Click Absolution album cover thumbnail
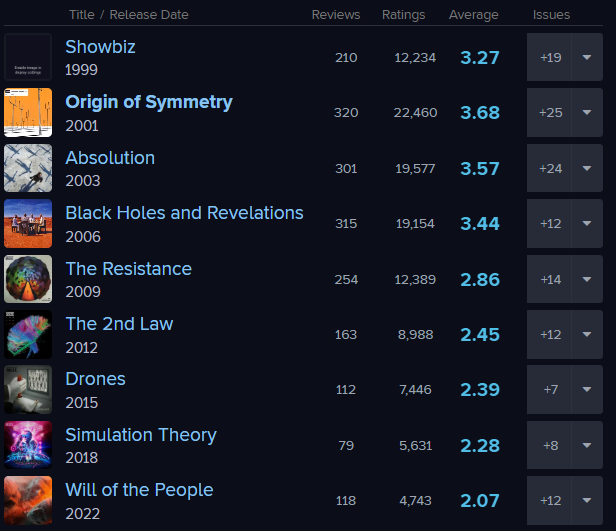The height and width of the screenshot is (531, 616). click(x=28, y=168)
